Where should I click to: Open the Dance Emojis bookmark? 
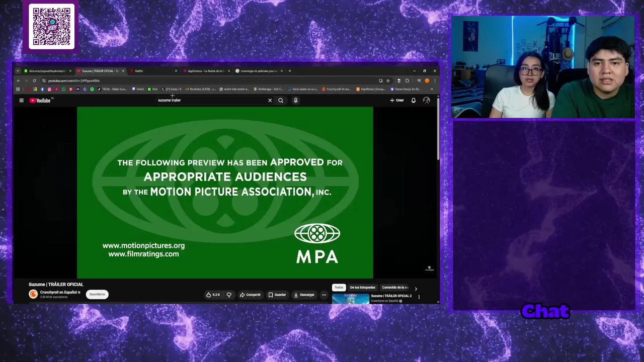(x=406, y=89)
